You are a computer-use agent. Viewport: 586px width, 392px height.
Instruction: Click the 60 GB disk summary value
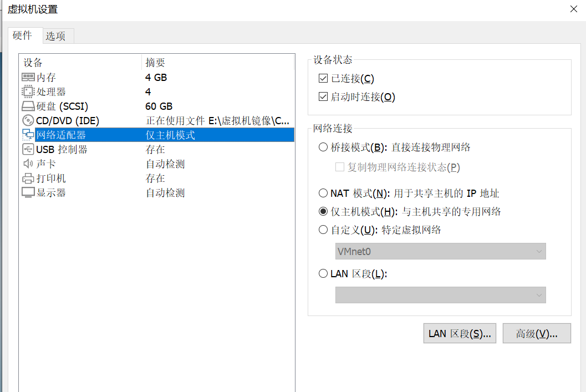(x=159, y=106)
